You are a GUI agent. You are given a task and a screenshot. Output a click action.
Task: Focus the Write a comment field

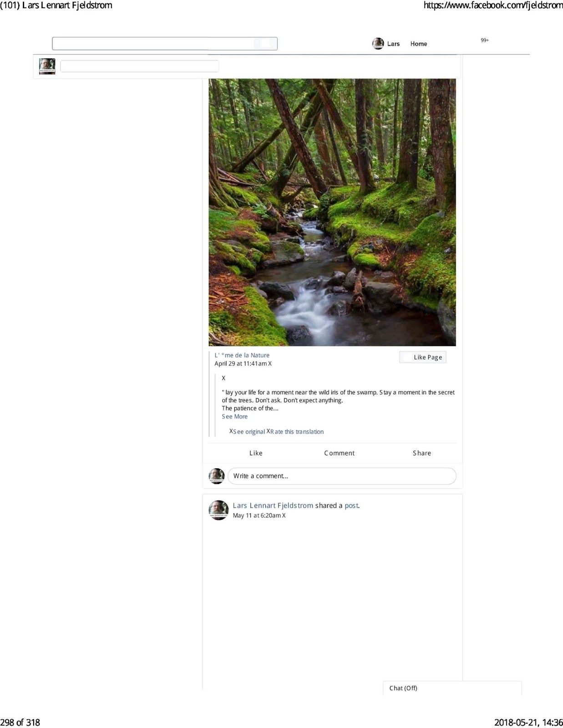click(342, 476)
